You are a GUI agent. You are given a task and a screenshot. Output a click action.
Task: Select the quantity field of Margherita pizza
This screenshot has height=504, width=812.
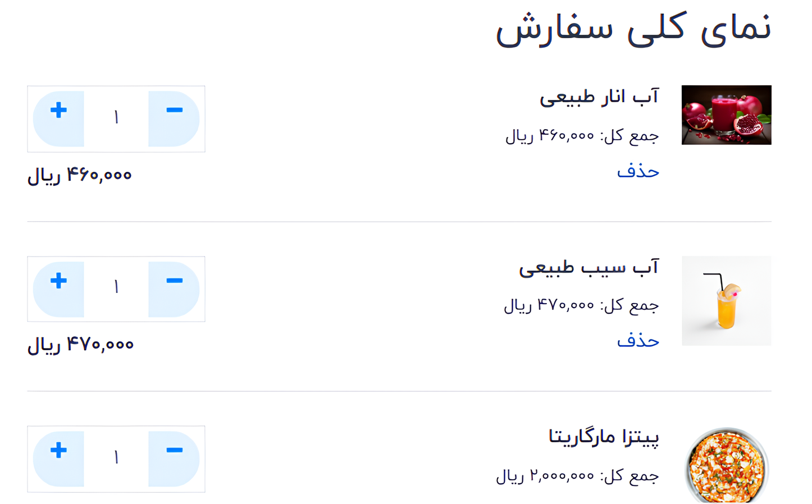point(116,459)
